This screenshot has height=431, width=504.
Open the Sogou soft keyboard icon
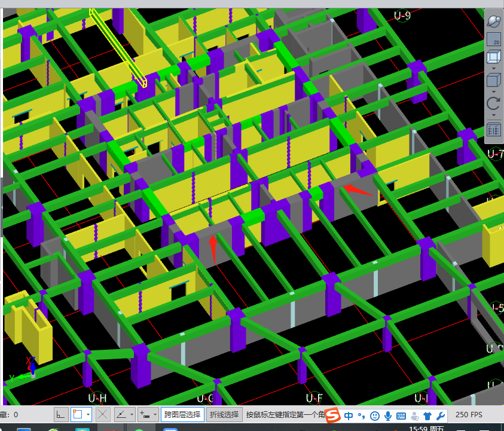[x=401, y=416]
